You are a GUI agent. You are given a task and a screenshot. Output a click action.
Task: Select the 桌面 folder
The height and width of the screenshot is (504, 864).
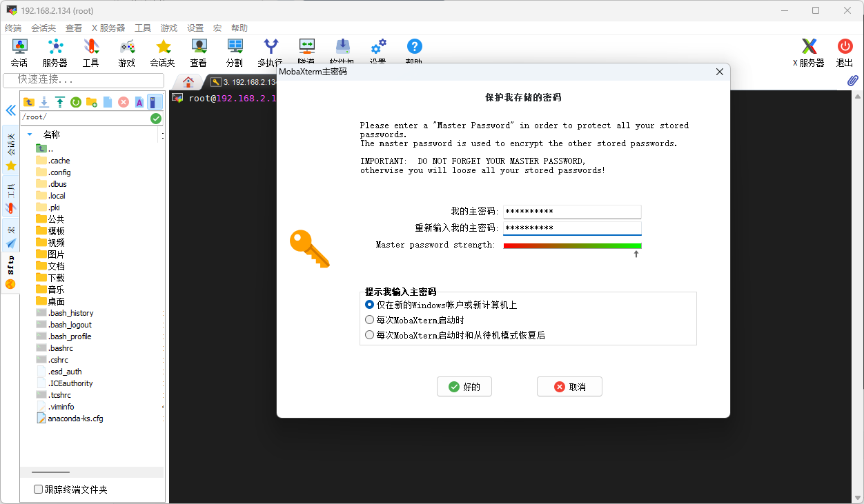[x=50, y=301]
